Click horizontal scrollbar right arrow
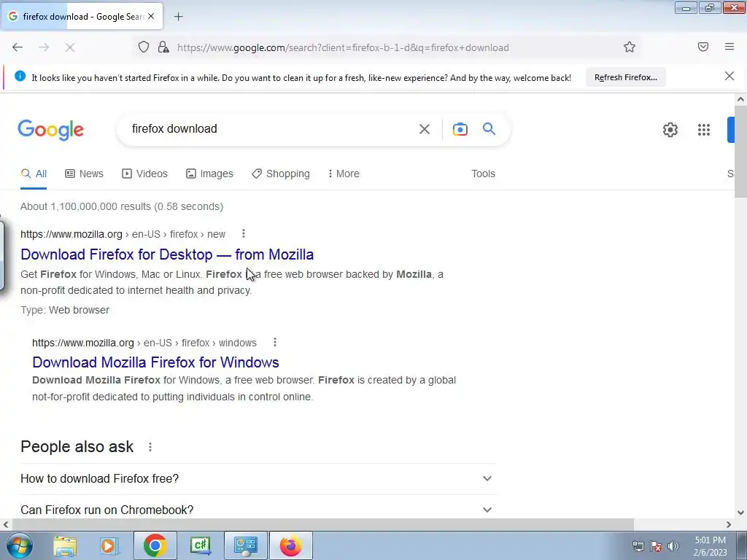This screenshot has width=747, height=560. click(x=729, y=524)
